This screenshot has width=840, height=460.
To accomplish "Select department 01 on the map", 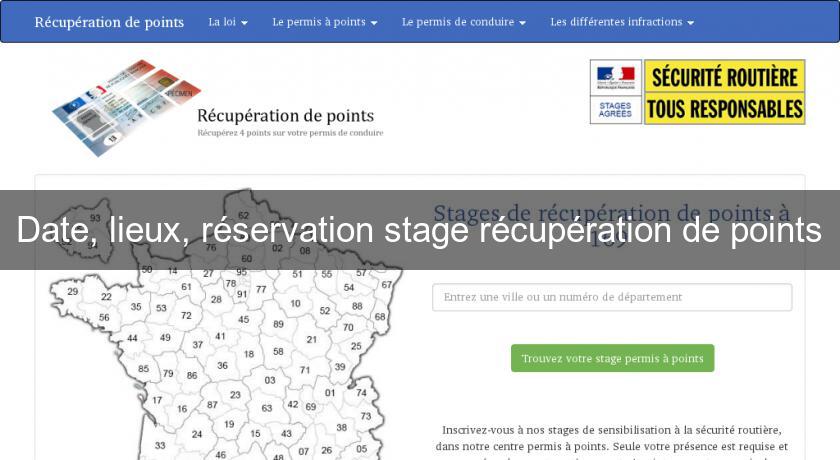I will point(330,393).
